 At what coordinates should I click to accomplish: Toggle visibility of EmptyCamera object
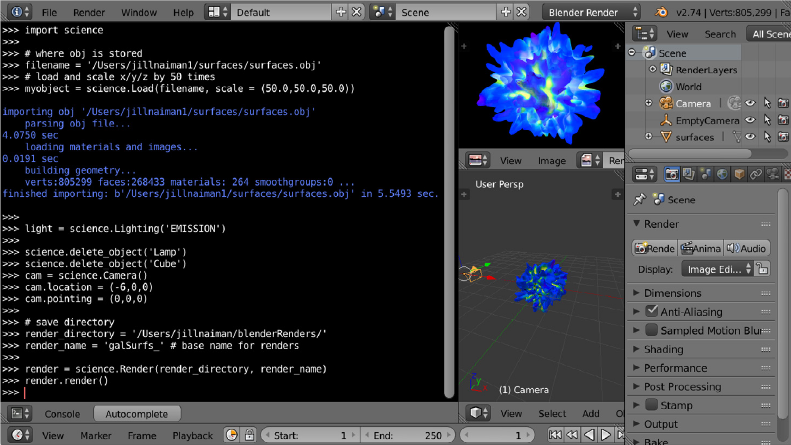pyautogui.click(x=751, y=120)
